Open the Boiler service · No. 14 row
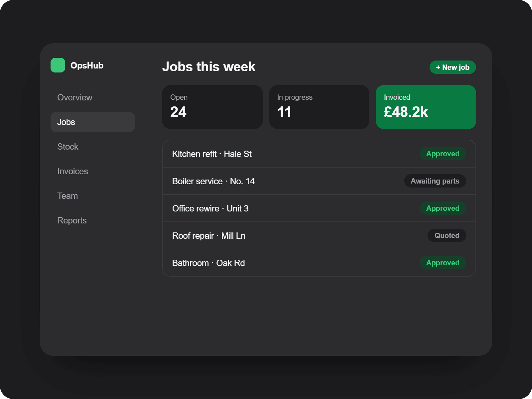 [x=319, y=181]
